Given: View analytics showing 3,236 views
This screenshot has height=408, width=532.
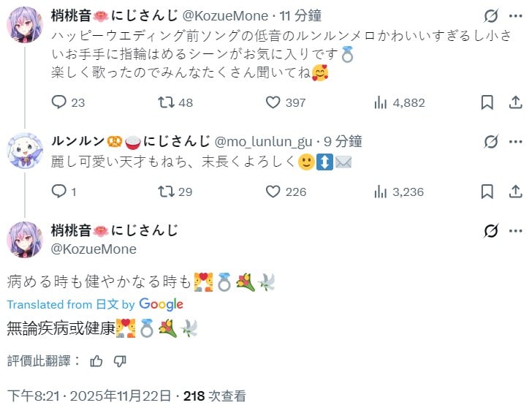Looking at the screenshot, I should (x=380, y=192).
